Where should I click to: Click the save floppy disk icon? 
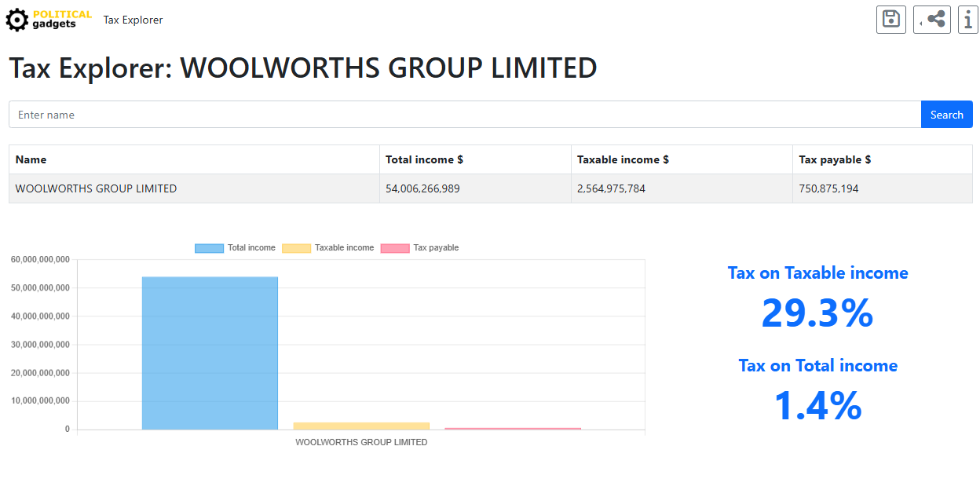[x=891, y=19]
